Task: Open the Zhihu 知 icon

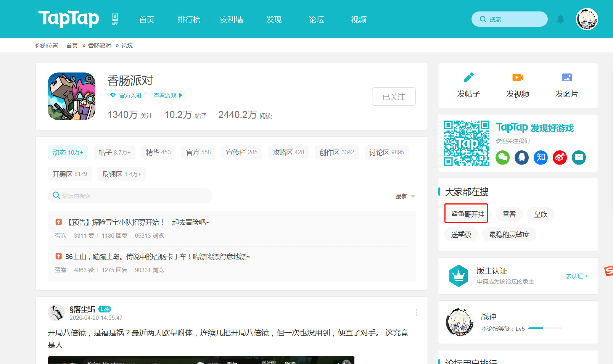Action: (x=541, y=157)
